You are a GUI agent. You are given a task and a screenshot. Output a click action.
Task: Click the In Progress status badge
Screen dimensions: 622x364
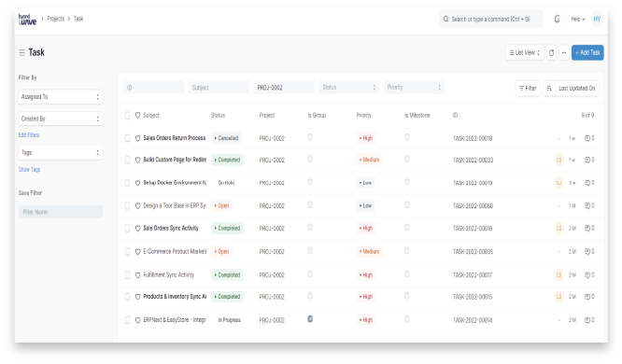[x=230, y=320]
